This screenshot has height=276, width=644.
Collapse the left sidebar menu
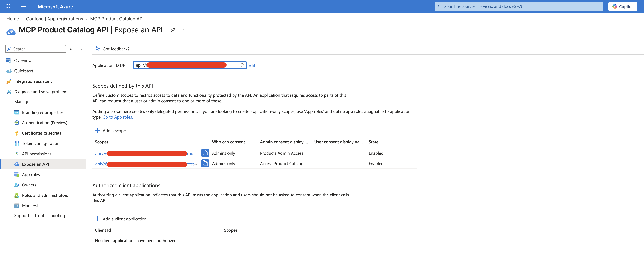(x=81, y=49)
